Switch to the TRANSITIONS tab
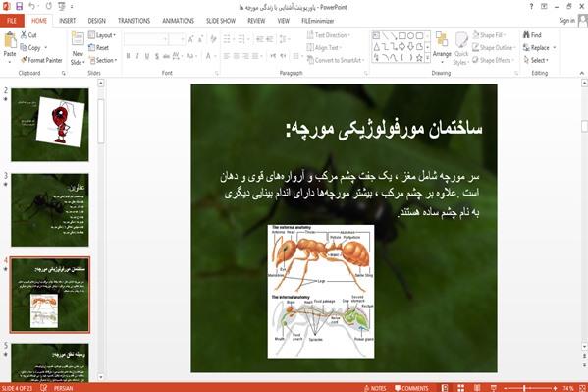The image size is (588, 392). (x=134, y=21)
